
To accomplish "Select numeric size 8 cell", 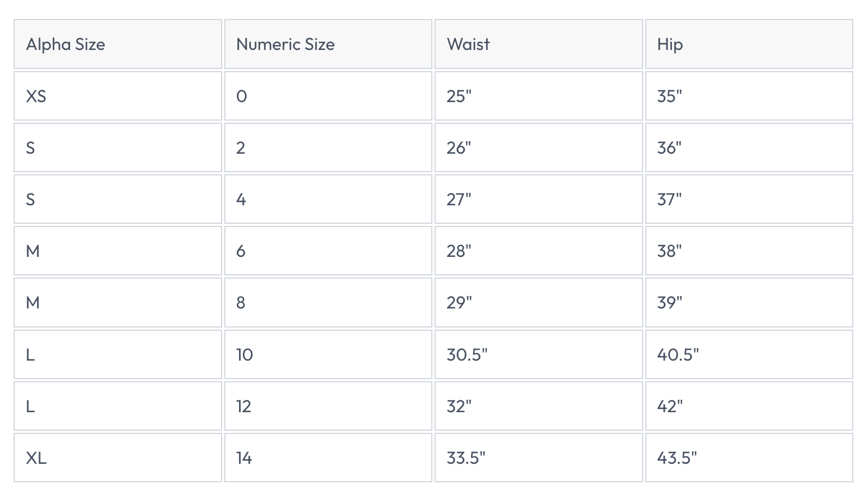I will [x=241, y=303].
